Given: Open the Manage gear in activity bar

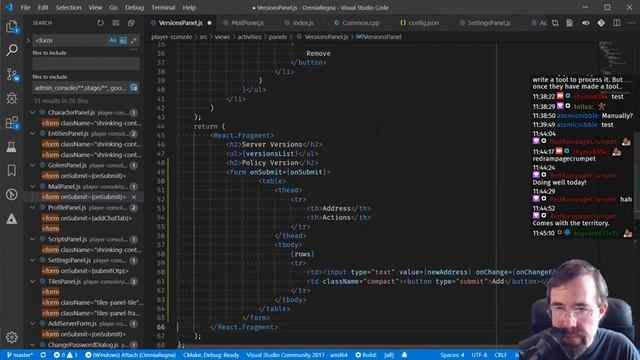Looking at the screenshot, I should (12, 337).
